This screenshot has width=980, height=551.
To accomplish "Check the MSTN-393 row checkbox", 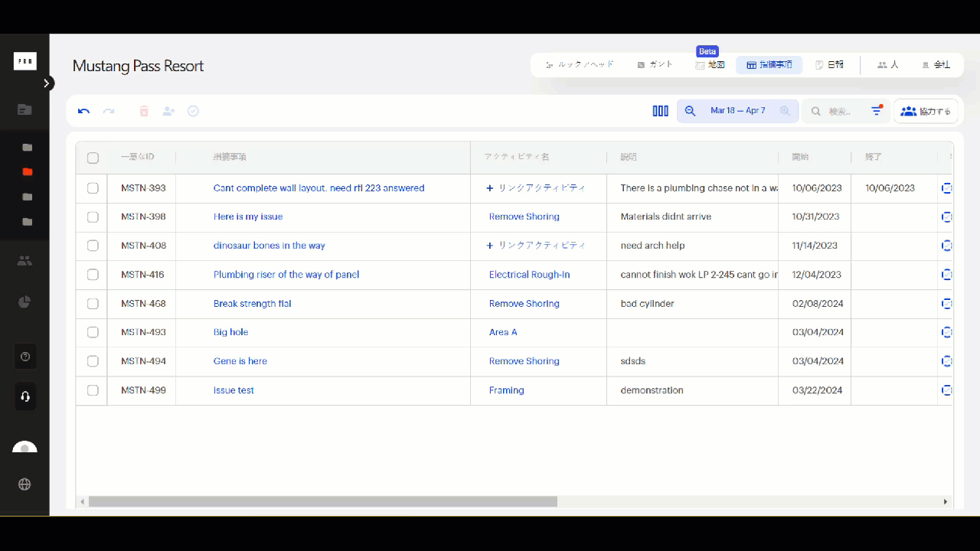I will click(x=93, y=188).
